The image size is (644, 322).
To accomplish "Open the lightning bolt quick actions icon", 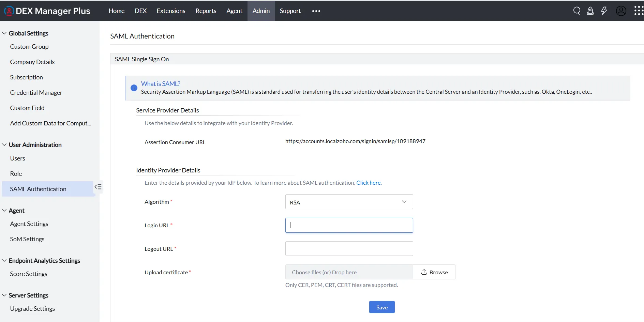I will pyautogui.click(x=604, y=11).
